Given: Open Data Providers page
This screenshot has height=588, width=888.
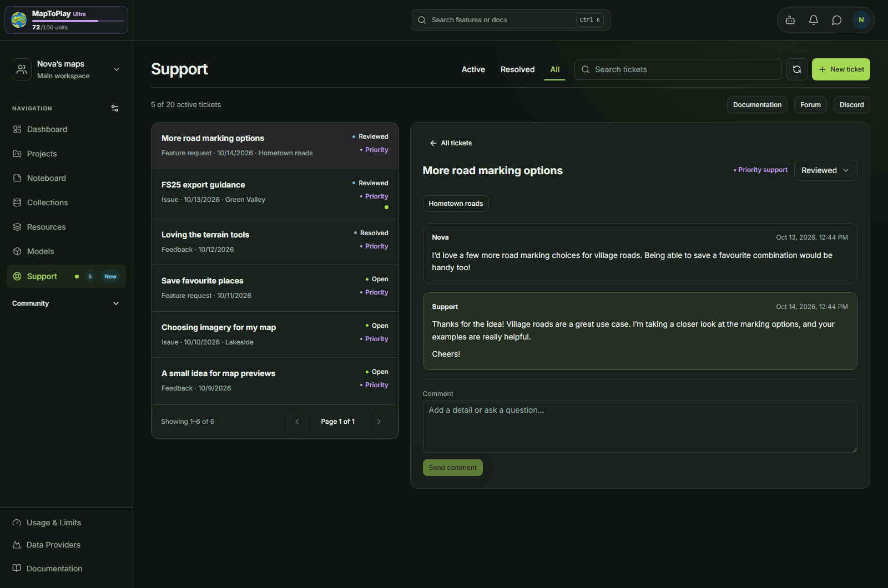Looking at the screenshot, I should coord(66,545).
